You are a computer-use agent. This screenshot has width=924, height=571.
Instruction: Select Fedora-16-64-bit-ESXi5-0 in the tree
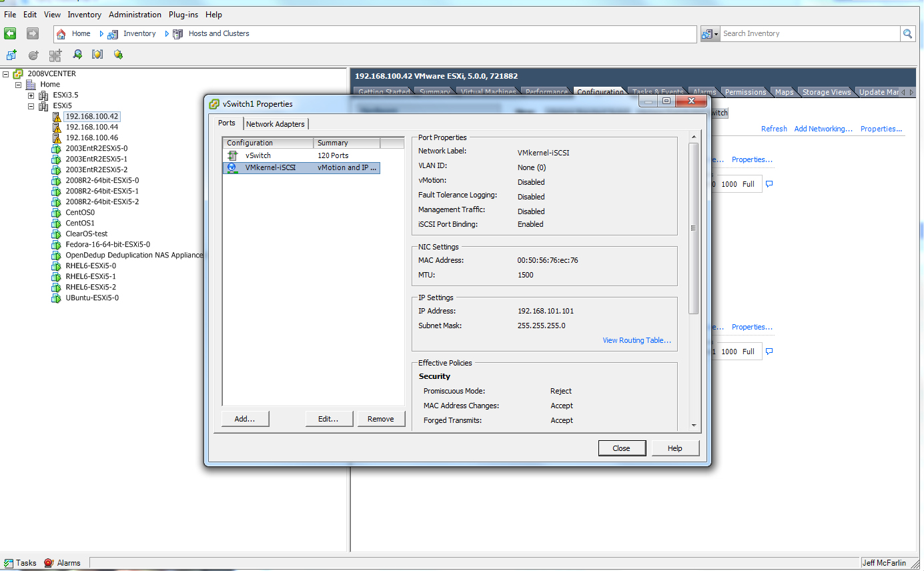click(x=107, y=244)
